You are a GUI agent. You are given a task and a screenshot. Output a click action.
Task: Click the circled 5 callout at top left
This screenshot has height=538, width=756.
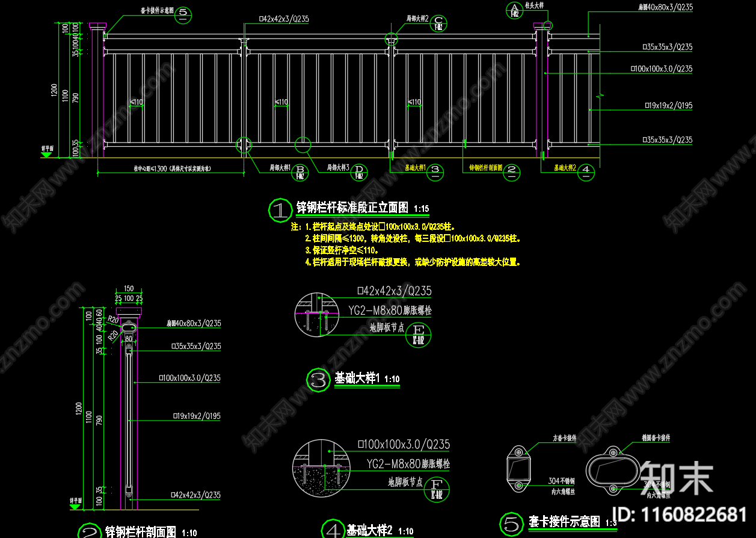(183, 14)
